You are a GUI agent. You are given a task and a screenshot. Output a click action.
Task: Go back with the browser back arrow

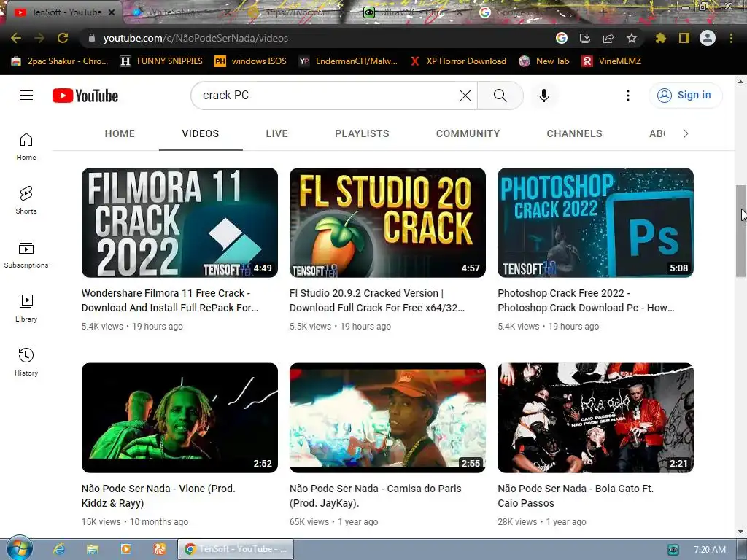coord(16,38)
